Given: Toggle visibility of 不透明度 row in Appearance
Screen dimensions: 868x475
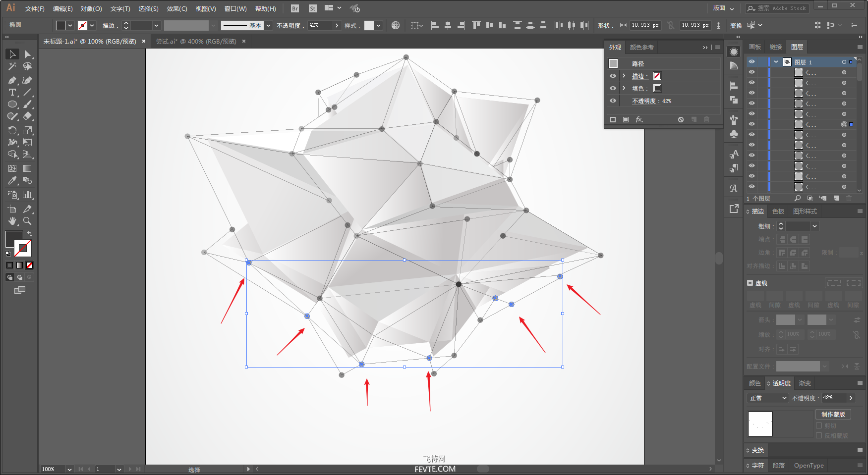Looking at the screenshot, I should (613, 101).
